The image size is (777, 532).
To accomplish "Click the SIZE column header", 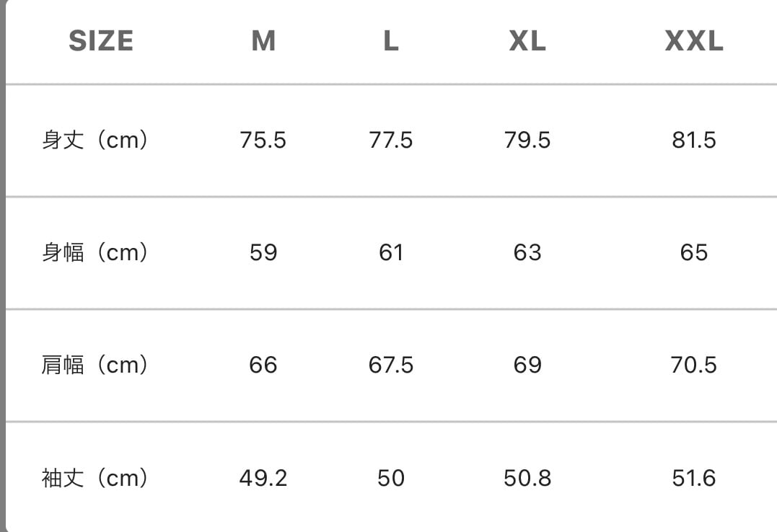I will point(101,41).
